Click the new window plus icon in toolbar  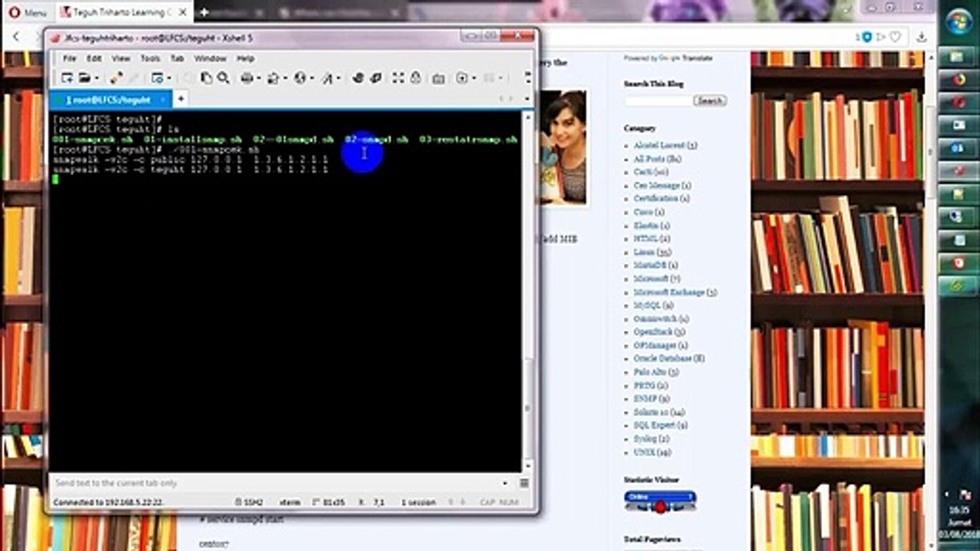[x=462, y=78]
